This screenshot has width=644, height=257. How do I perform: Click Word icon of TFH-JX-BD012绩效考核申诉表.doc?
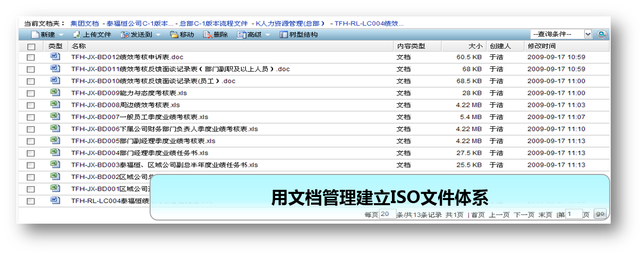[55, 56]
